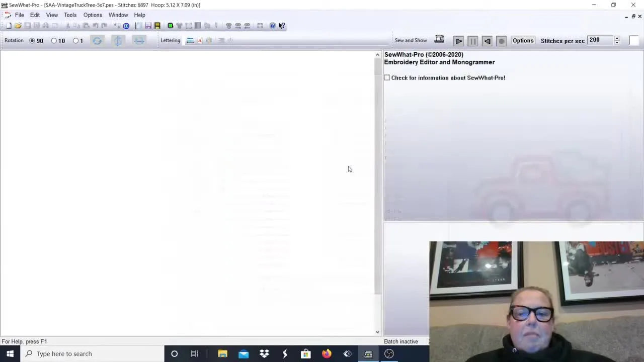Select the rotate design icon

tap(97, 41)
